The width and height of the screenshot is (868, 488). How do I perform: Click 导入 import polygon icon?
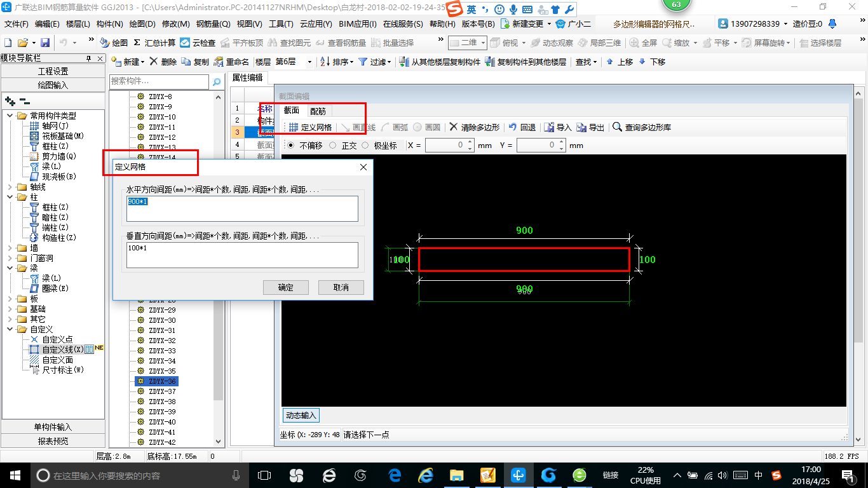[x=559, y=127]
